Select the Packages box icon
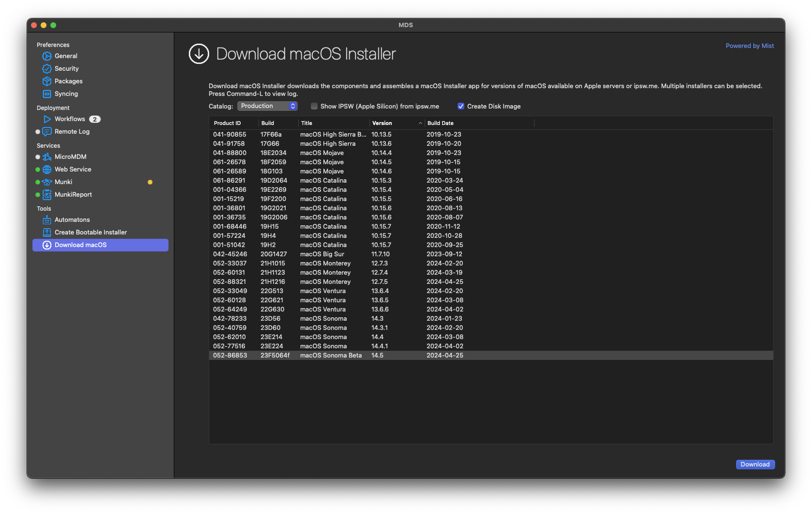The image size is (812, 514). 47,81
